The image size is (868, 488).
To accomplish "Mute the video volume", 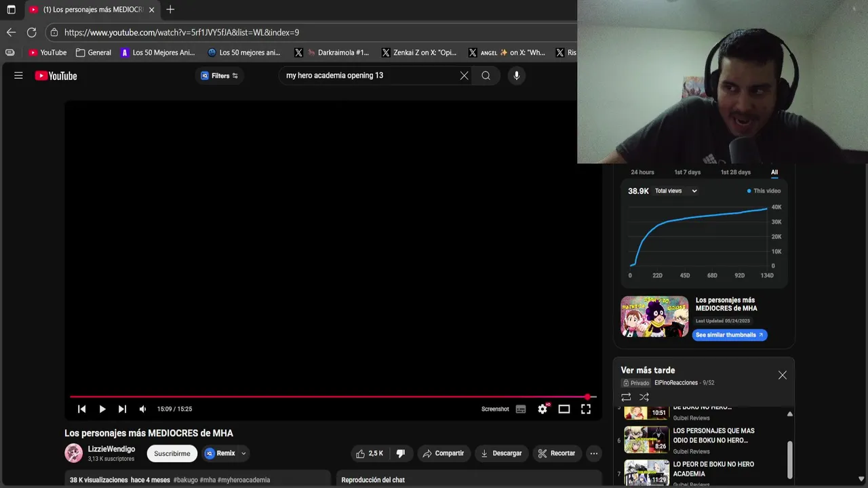I will pos(142,409).
